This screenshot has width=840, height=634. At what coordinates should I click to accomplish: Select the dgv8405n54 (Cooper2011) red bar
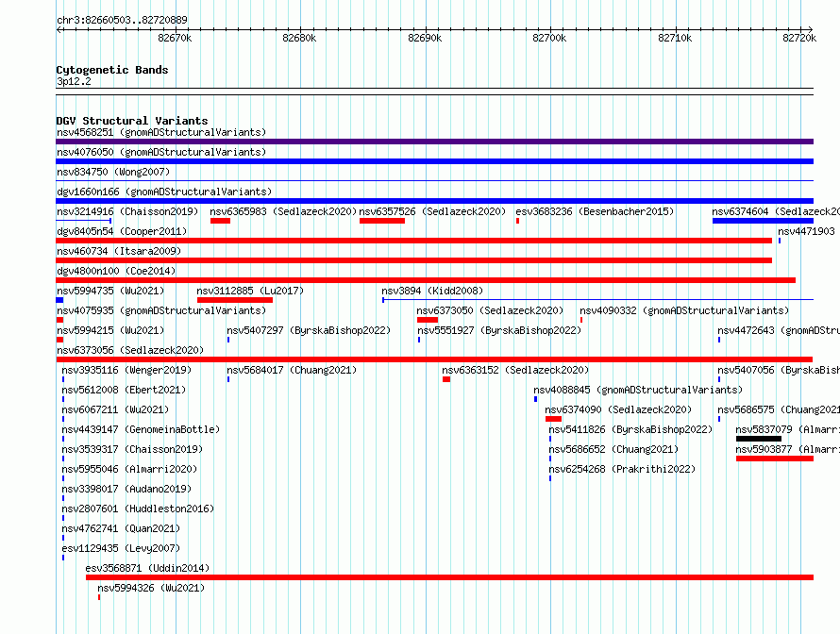pyautogui.click(x=414, y=241)
